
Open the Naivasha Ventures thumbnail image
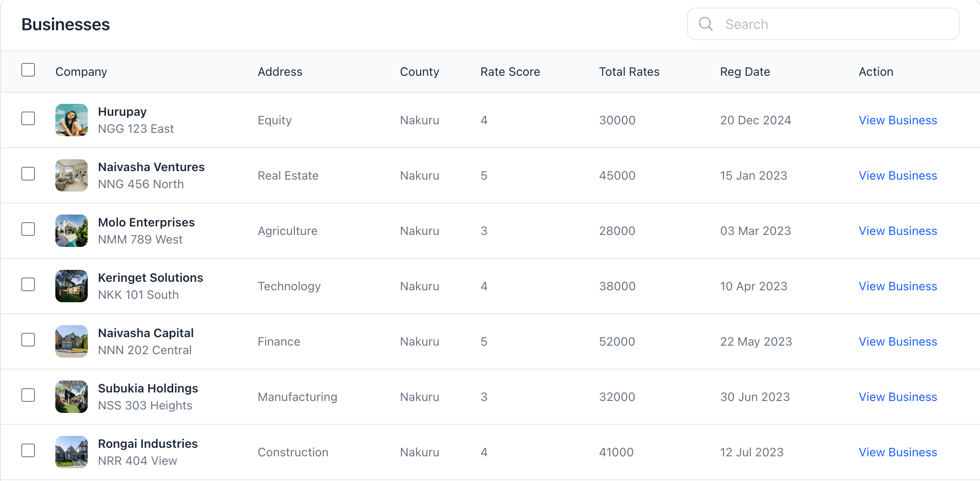[x=72, y=175]
